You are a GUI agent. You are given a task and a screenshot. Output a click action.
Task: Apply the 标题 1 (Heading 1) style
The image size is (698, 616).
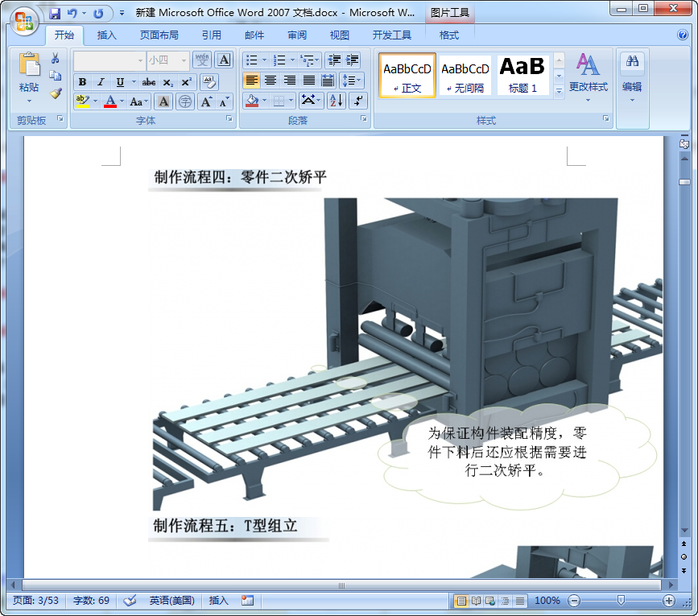[x=522, y=75]
